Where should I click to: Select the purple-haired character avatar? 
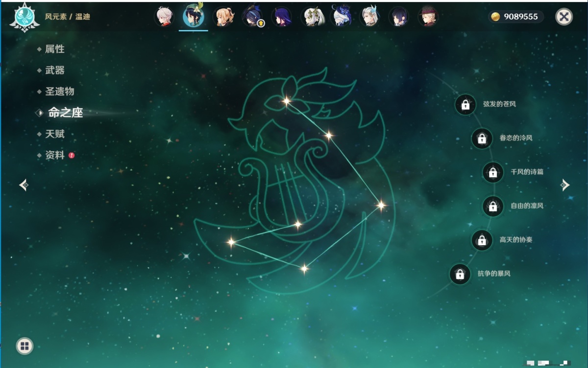click(282, 17)
